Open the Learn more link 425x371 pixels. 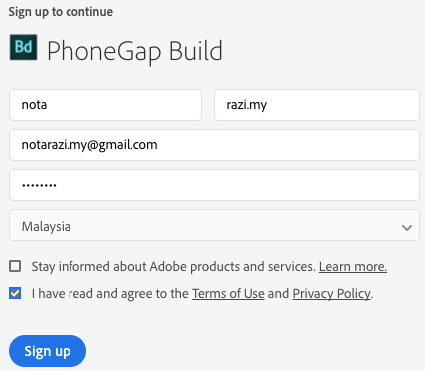(x=353, y=267)
